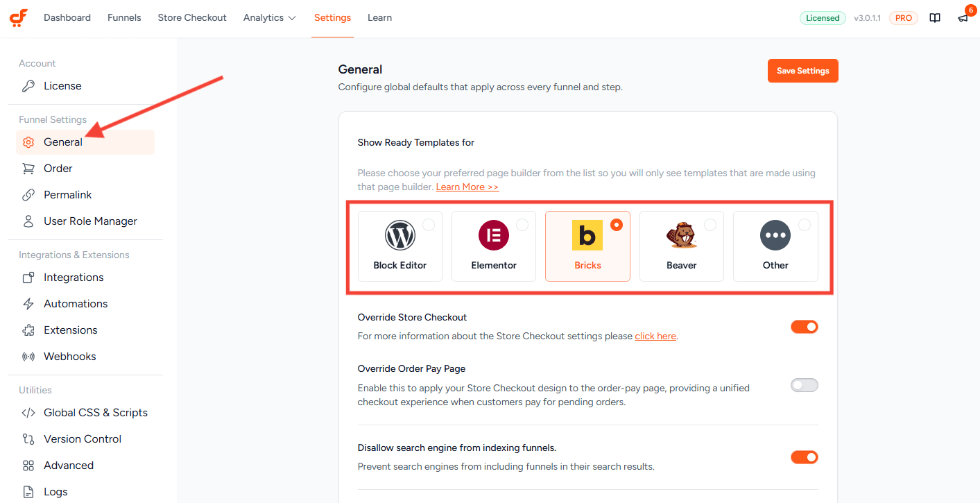Click the General gear icon
Image resolution: width=980 pixels, height=503 pixels.
(x=28, y=142)
